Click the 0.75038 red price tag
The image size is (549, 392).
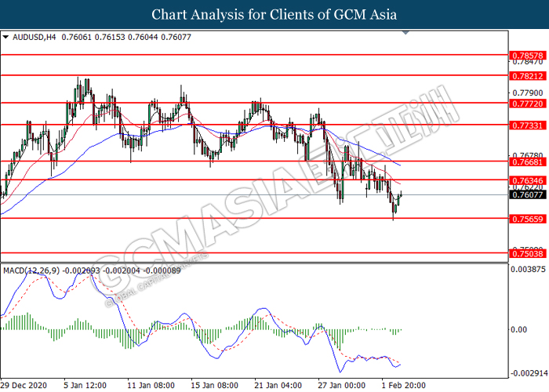[x=528, y=253]
